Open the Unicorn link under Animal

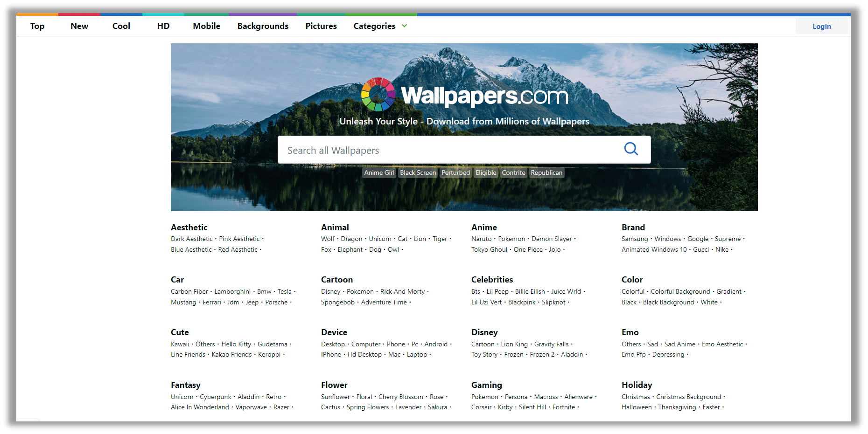[380, 239]
